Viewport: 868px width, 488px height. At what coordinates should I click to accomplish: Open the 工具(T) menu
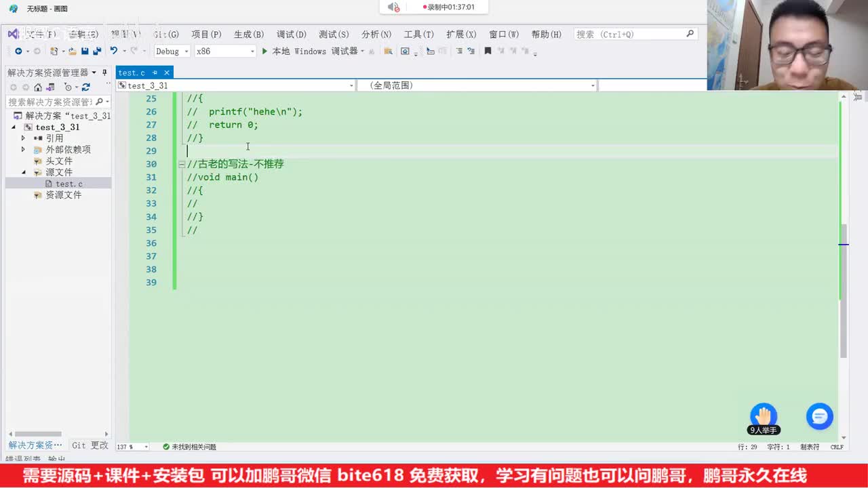click(419, 34)
